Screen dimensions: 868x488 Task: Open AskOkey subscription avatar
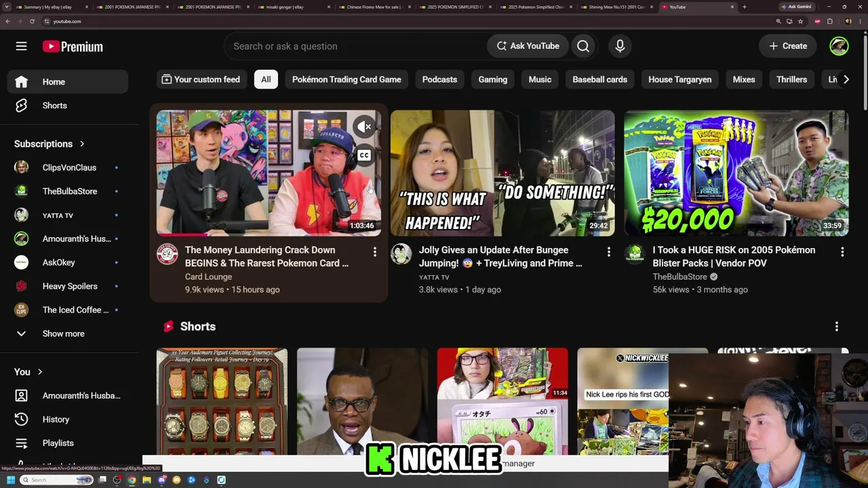pyautogui.click(x=22, y=262)
